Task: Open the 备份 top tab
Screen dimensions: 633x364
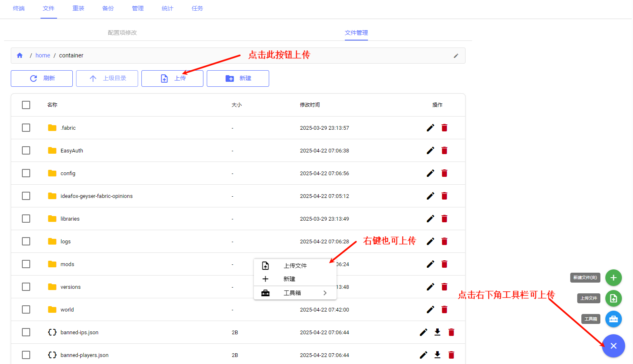Action: 108,8
